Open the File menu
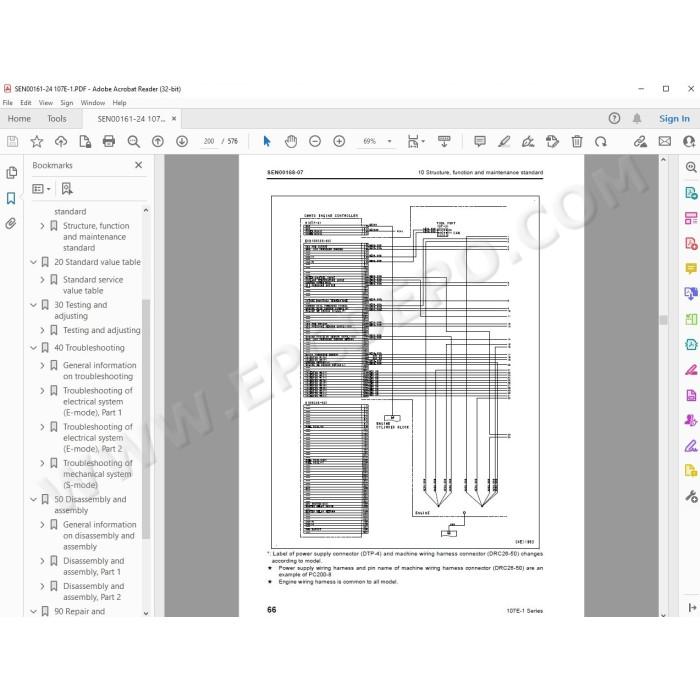 (x=8, y=103)
